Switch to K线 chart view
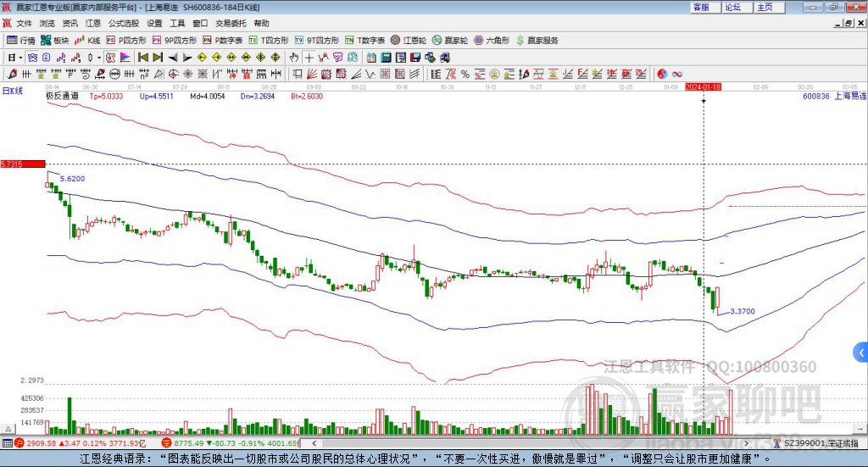 click(88, 40)
